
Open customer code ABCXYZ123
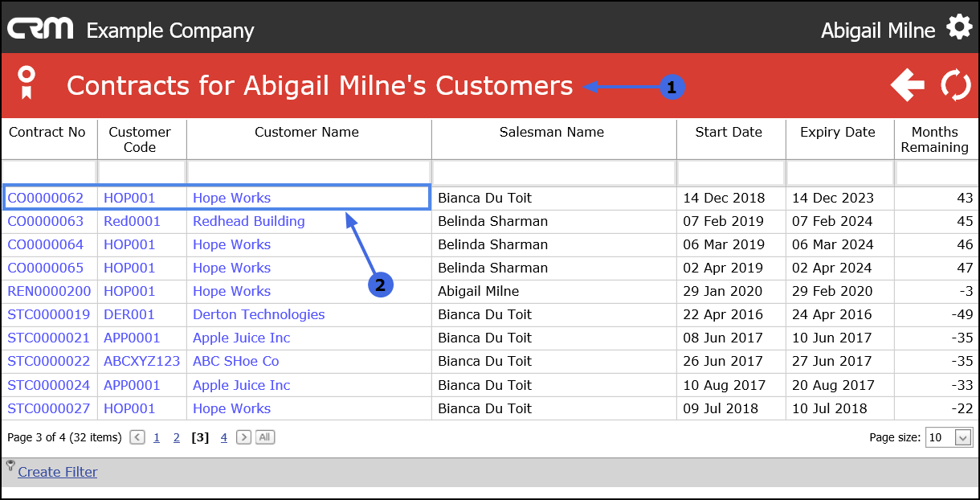141,361
